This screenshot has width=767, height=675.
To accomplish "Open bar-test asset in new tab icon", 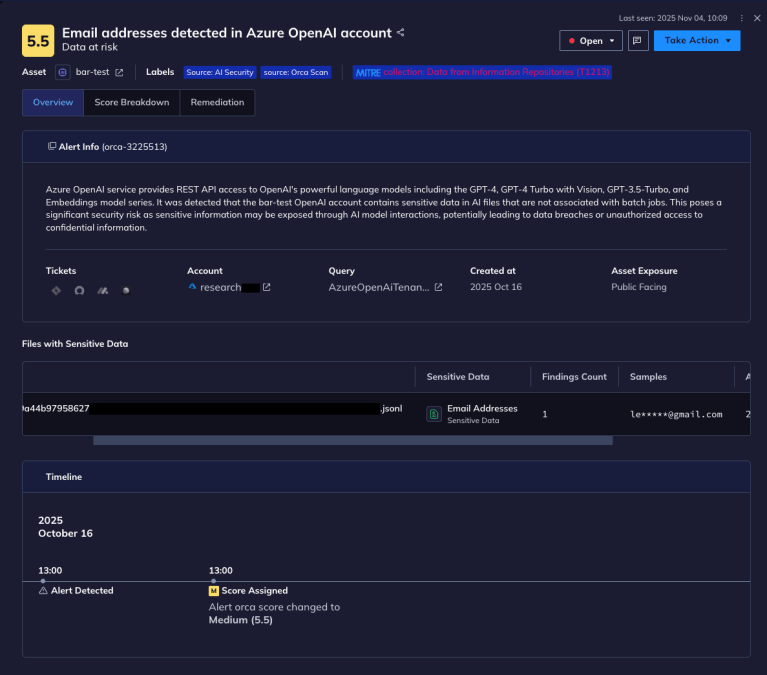I will (120, 72).
